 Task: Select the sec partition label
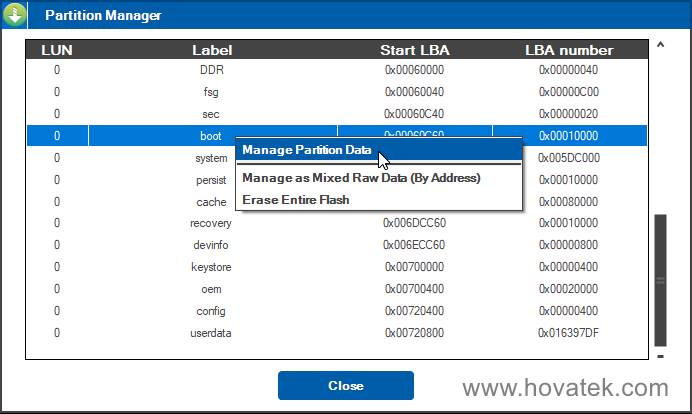(x=211, y=114)
